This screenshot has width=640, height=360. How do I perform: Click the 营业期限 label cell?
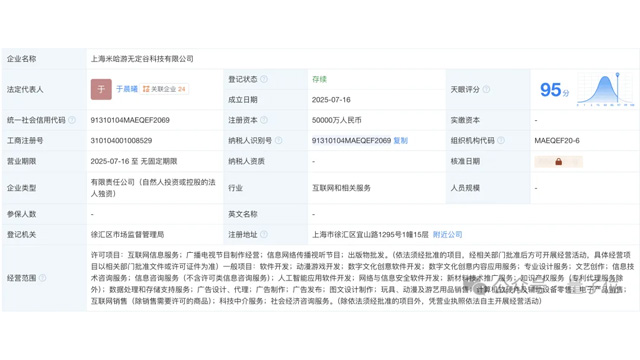(x=44, y=161)
